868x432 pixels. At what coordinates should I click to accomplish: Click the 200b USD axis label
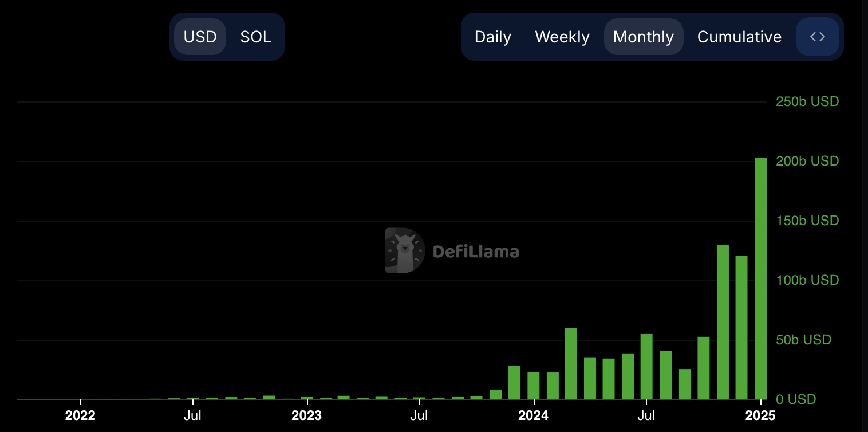807,161
